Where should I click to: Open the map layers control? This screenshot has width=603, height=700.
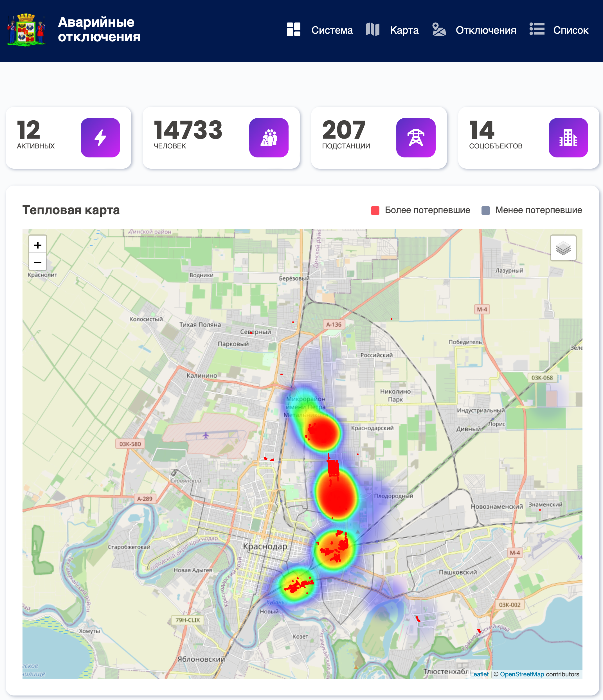(x=563, y=248)
